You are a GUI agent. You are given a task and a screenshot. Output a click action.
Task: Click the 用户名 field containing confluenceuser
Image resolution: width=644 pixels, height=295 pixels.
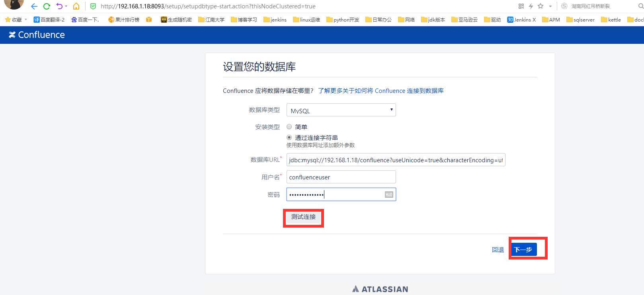341,177
